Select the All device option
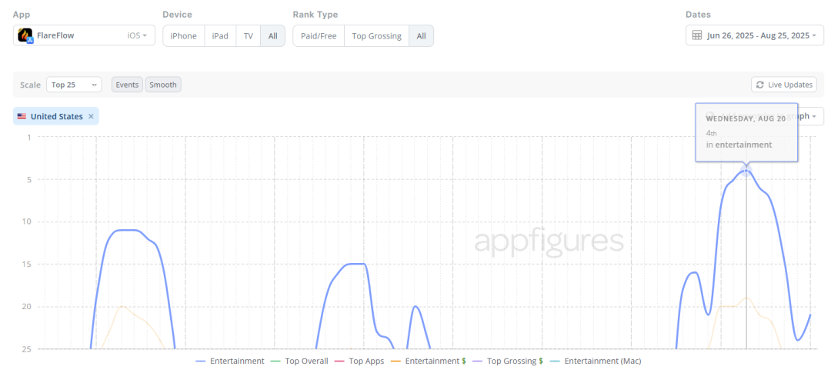 pyautogui.click(x=273, y=36)
